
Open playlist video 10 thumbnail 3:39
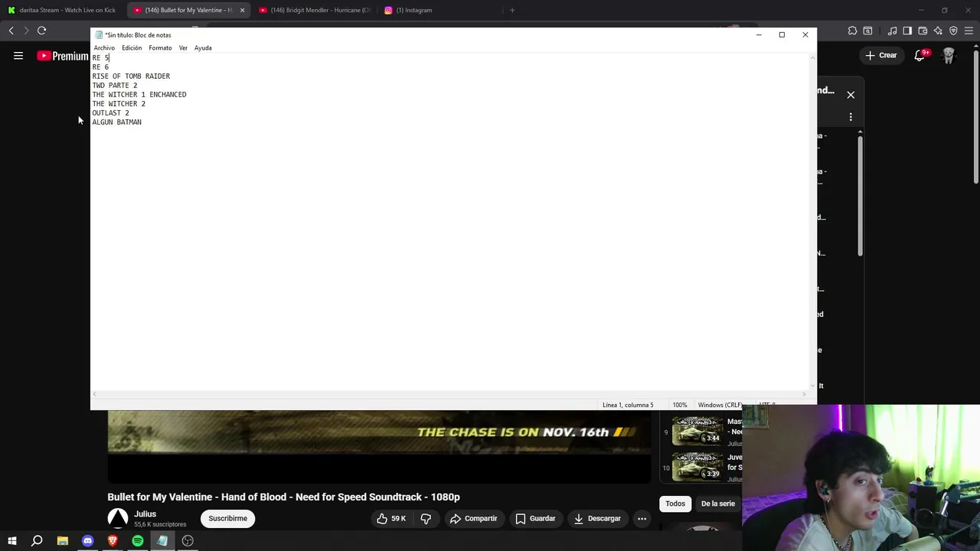pyautogui.click(x=697, y=466)
